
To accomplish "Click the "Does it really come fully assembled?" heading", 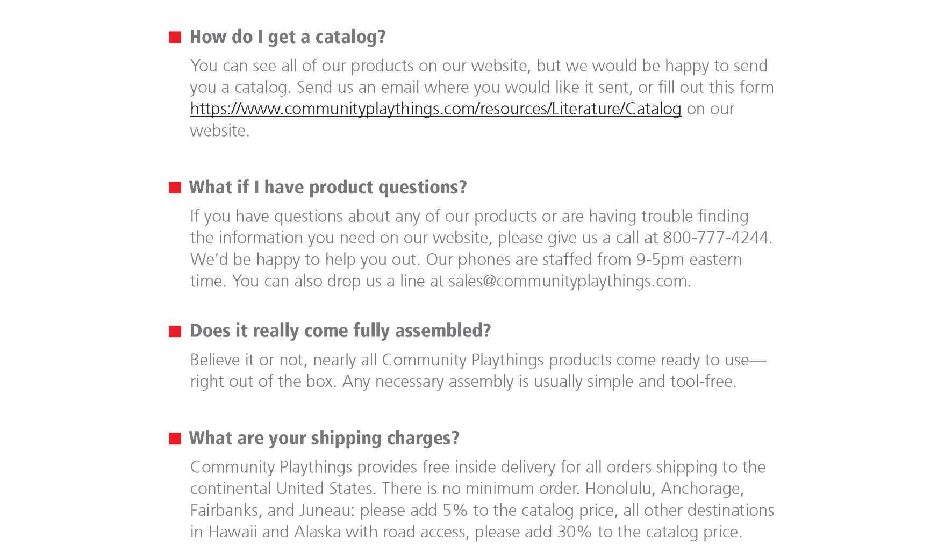I will pos(340,331).
